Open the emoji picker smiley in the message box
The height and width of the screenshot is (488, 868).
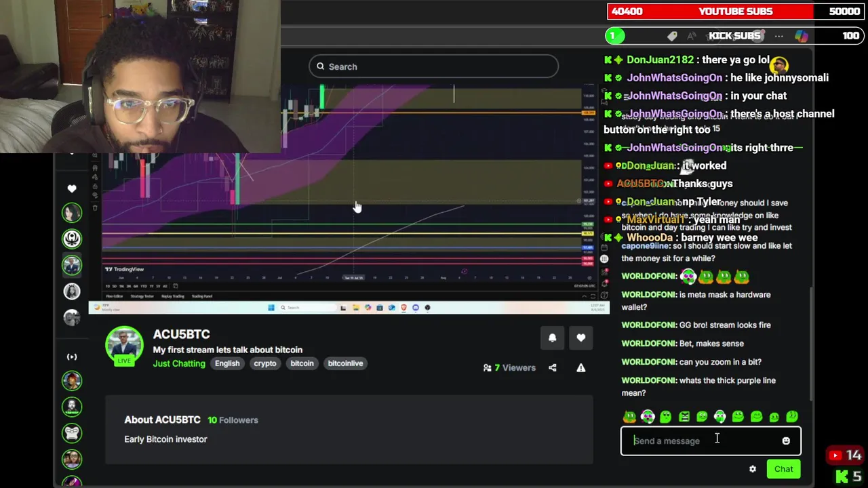point(786,441)
